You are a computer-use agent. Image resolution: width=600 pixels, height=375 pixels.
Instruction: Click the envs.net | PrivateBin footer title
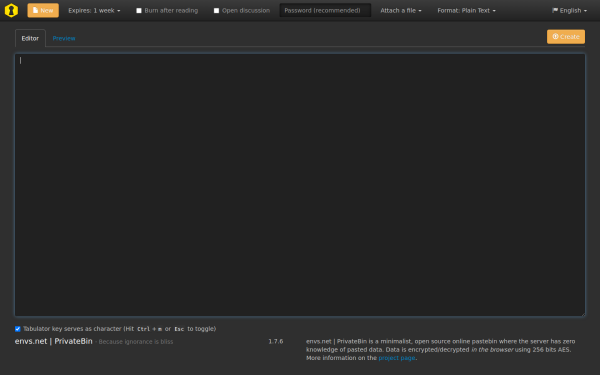pyautogui.click(x=54, y=341)
